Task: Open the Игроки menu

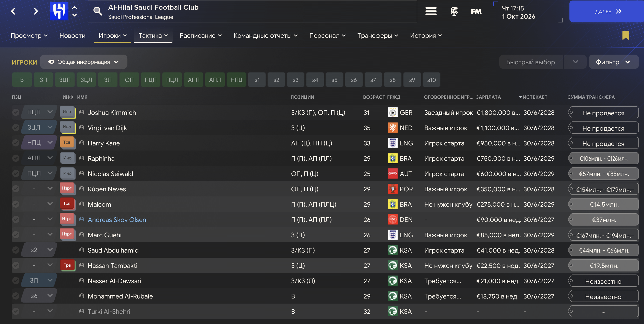Action: 113,35
